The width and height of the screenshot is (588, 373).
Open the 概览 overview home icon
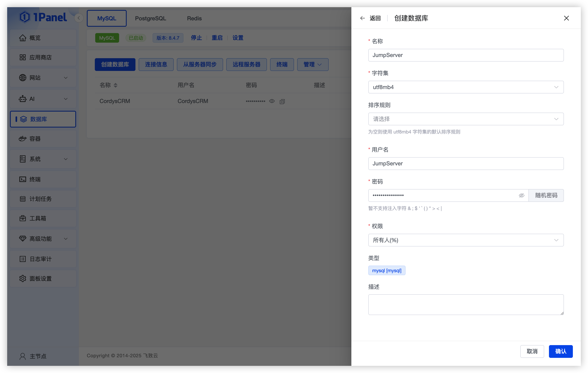tap(23, 38)
